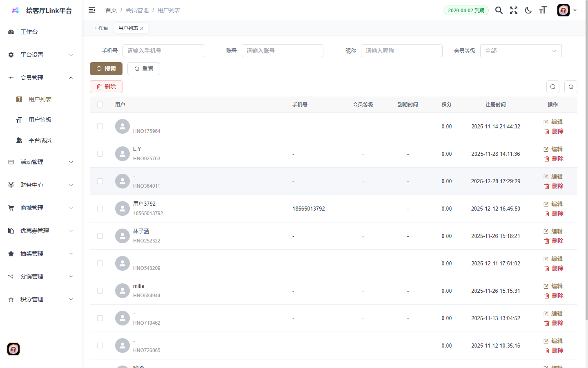Expand the 平台设置 sidebar menu
The width and height of the screenshot is (588, 368).
[x=41, y=55]
